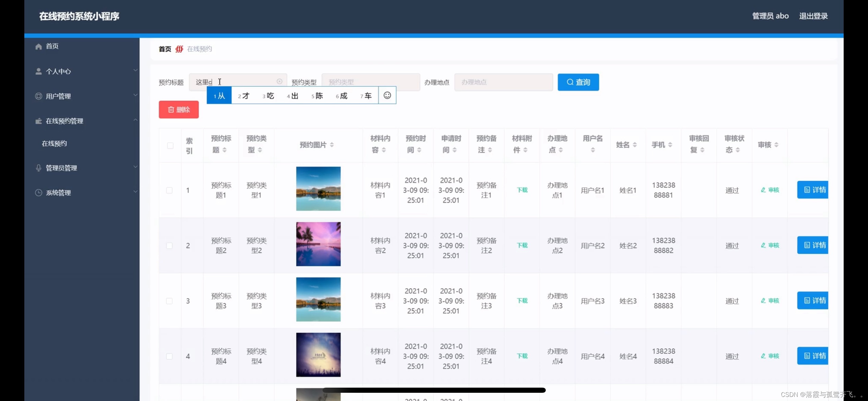Sort by 预约图片 column arrows
This screenshot has width=868, height=401.
[x=332, y=145]
